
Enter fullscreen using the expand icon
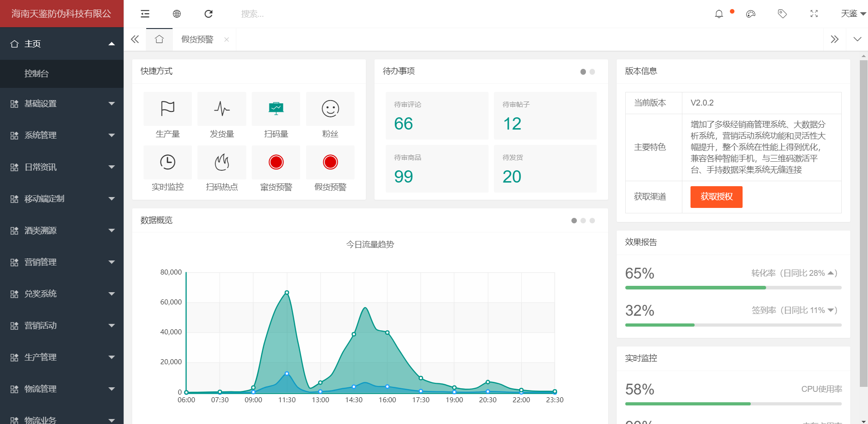pyautogui.click(x=814, y=14)
